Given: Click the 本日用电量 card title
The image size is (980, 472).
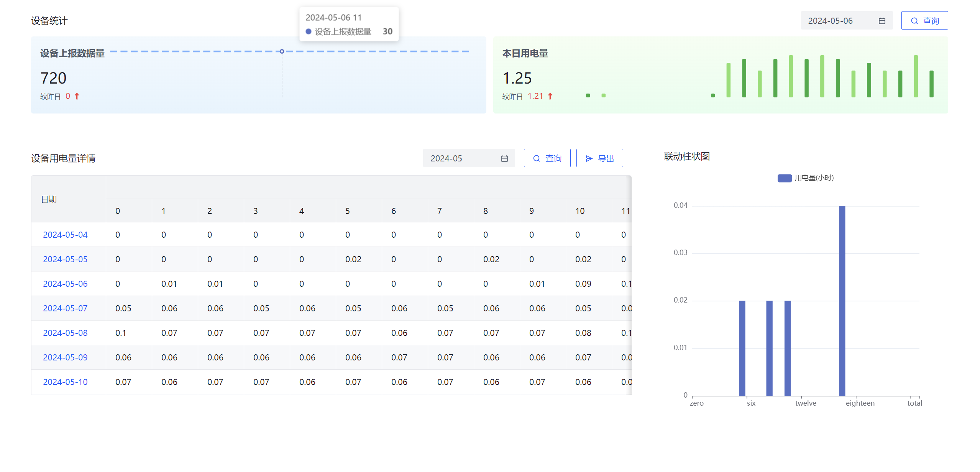Looking at the screenshot, I should (x=525, y=53).
